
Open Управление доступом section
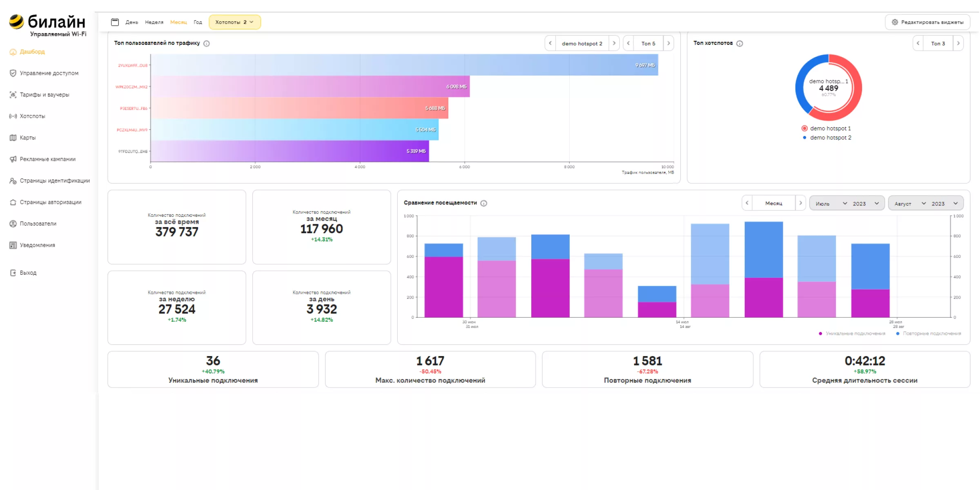[x=49, y=73]
